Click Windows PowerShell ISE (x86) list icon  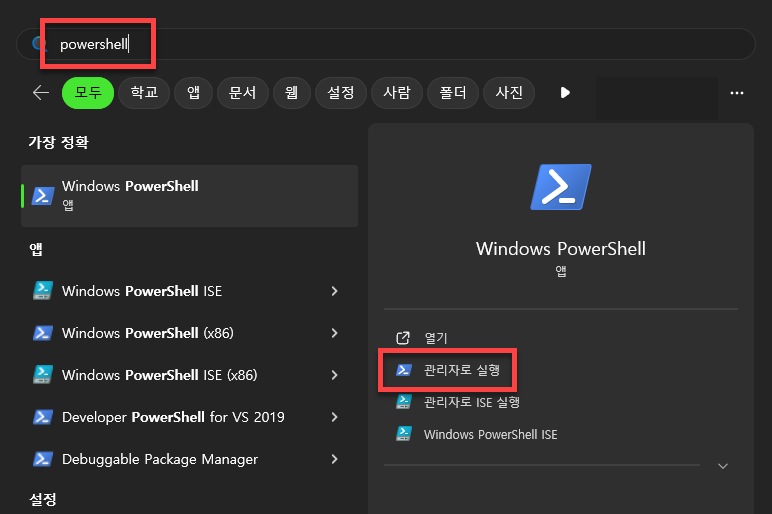43,375
